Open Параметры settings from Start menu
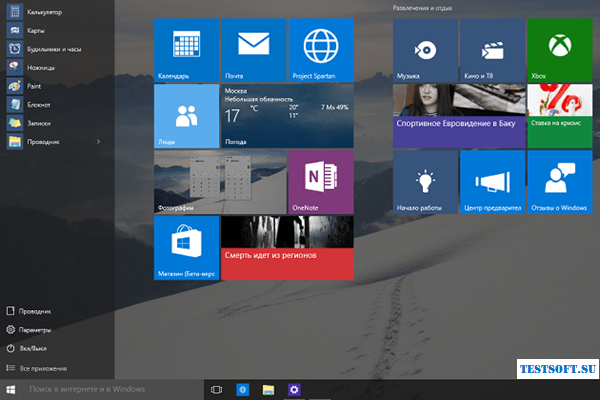Image resolution: width=600 pixels, height=400 pixels. pos(29,330)
